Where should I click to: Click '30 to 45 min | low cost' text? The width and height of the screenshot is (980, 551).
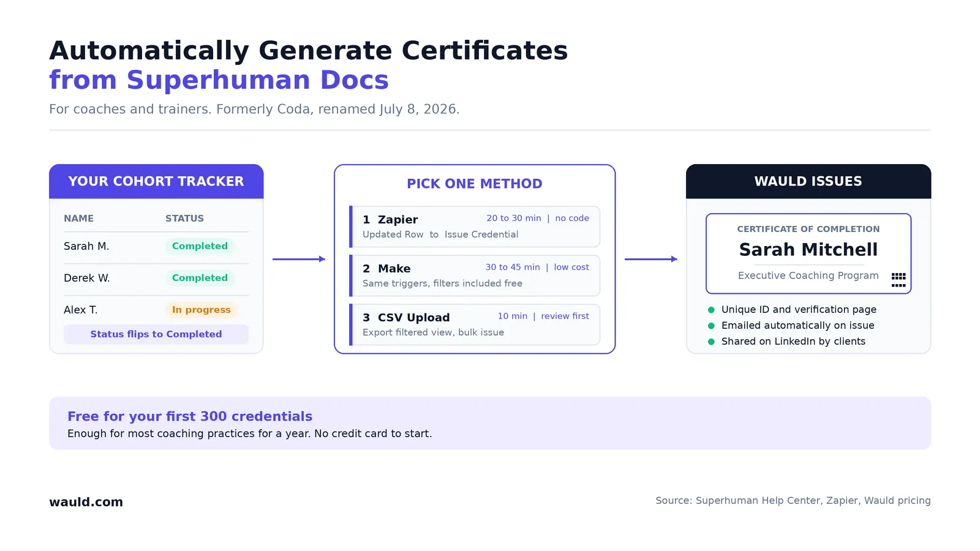pos(537,267)
